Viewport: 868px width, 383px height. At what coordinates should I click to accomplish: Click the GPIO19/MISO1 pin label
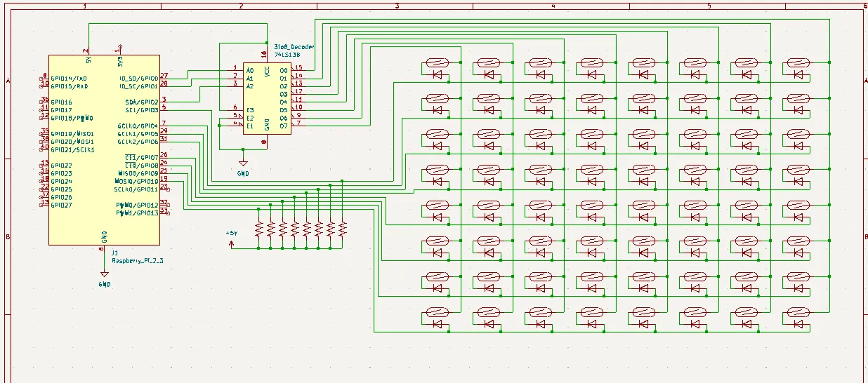[72, 134]
